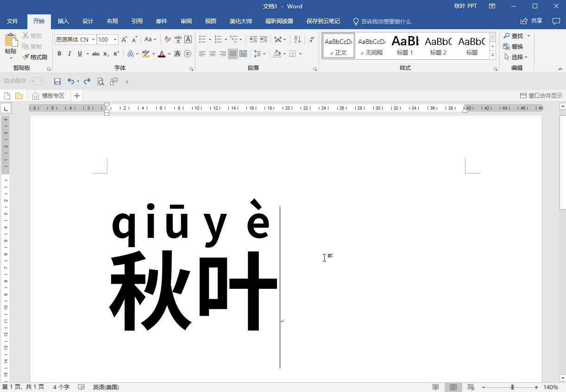Click the 格式刷 (Format Painter) button
This screenshot has width=566, height=392.
pyautogui.click(x=35, y=57)
